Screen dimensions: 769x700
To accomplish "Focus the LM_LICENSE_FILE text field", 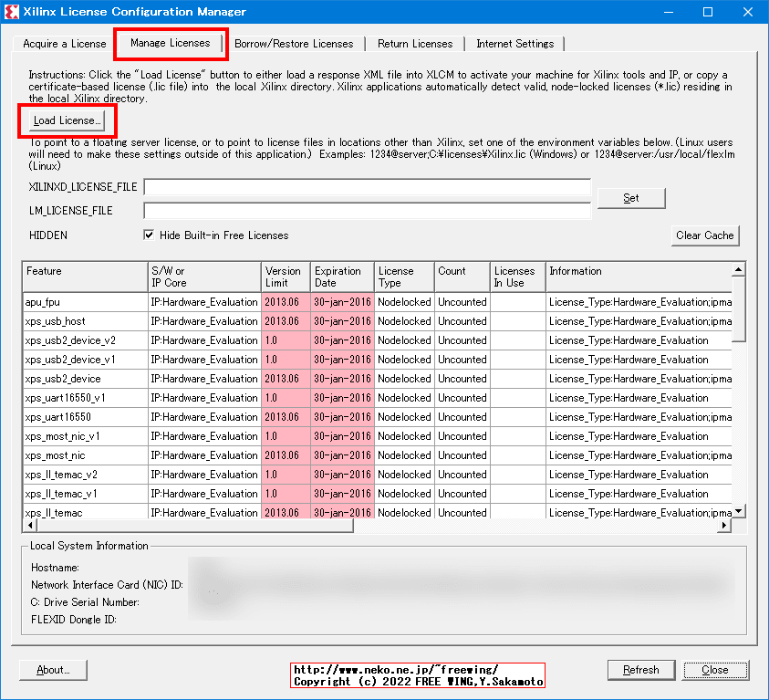I will tap(367, 211).
